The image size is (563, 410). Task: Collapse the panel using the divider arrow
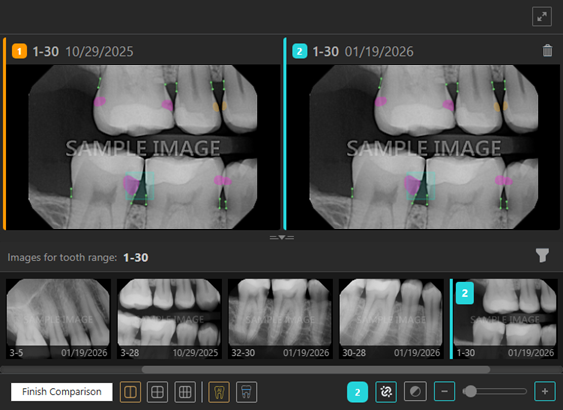click(x=282, y=237)
